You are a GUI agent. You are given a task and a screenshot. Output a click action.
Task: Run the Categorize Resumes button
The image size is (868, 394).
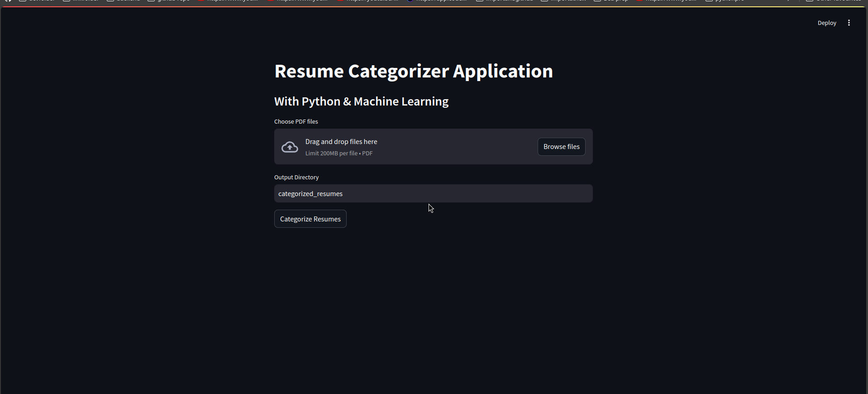(310, 219)
